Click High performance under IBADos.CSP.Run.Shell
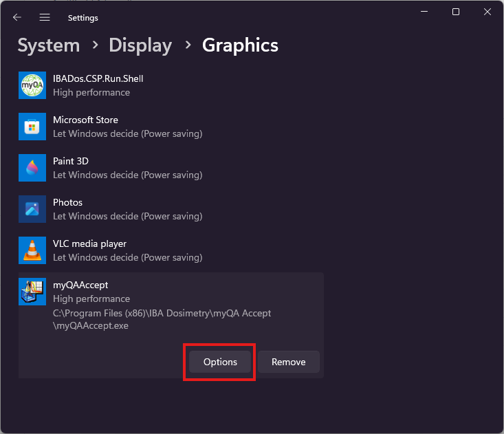This screenshot has width=504, height=434. pyautogui.click(x=91, y=93)
